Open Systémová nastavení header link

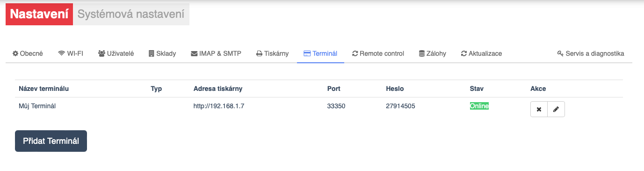131,15
